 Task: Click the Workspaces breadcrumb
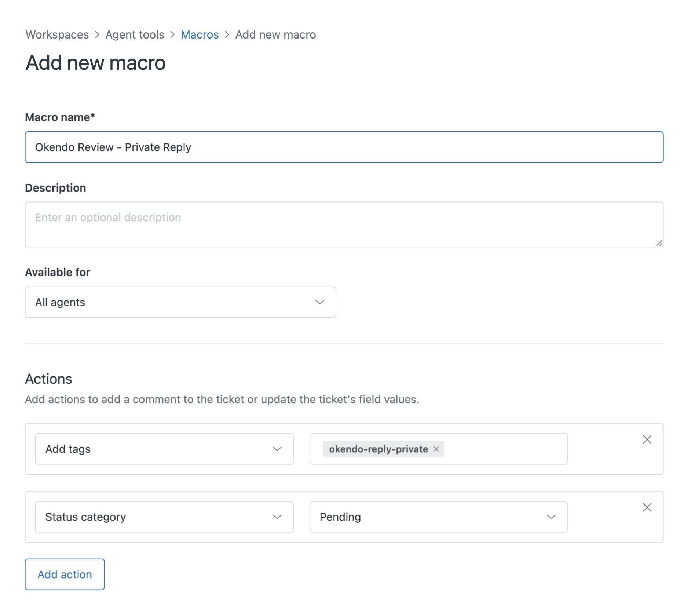57,34
